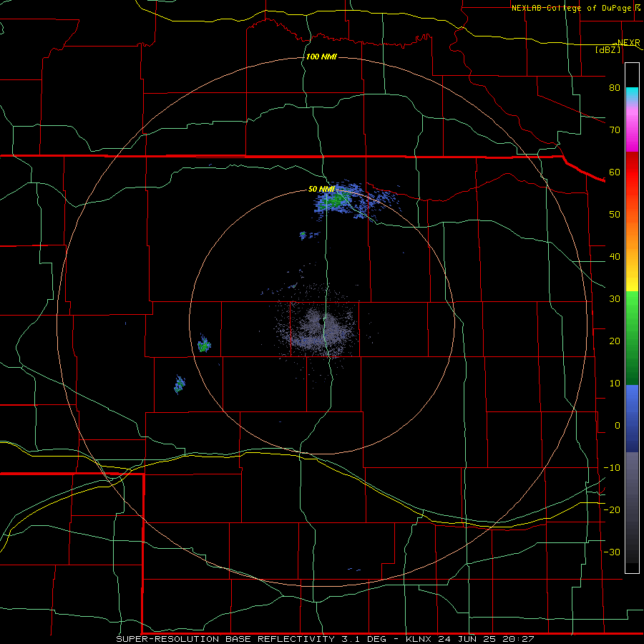Click the "50" value on the dBZ scale
Screen dimensions: 644x644
tap(615, 215)
